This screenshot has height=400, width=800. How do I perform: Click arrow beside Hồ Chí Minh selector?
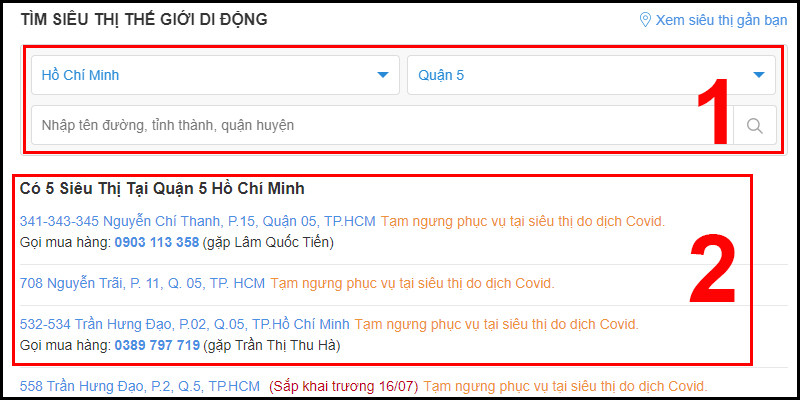[x=383, y=75]
